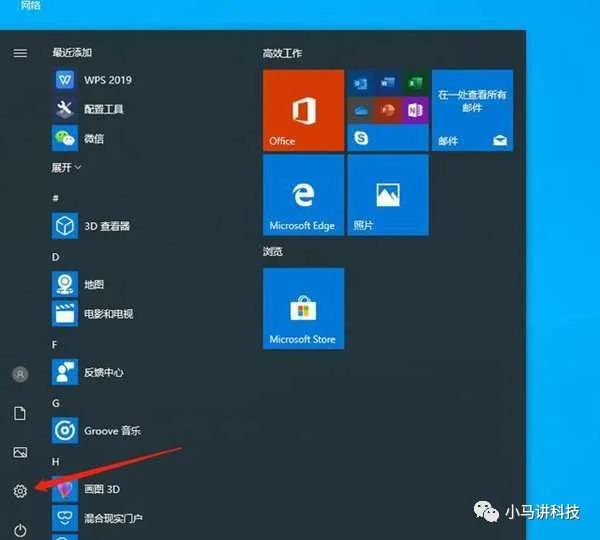The width and height of the screenshot is (600, 540).
Task: Open the OneDrive mini icon tile
Action: 360,110
